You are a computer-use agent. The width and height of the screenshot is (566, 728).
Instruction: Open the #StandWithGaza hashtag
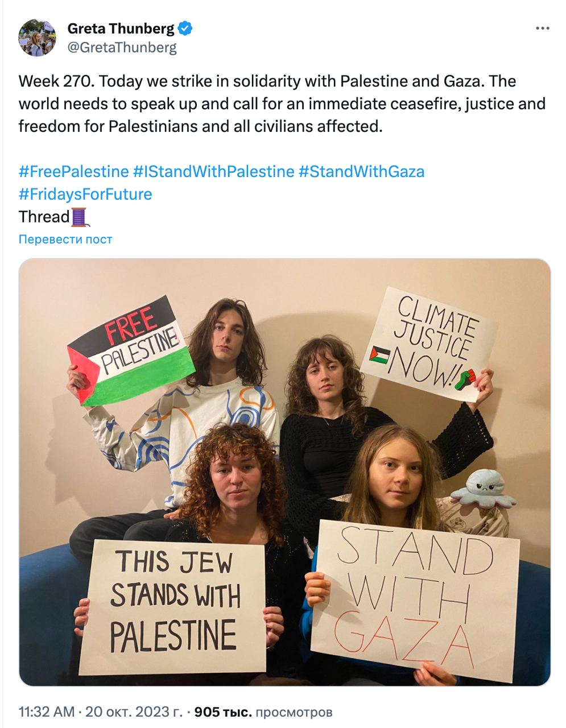pos(362,171)
